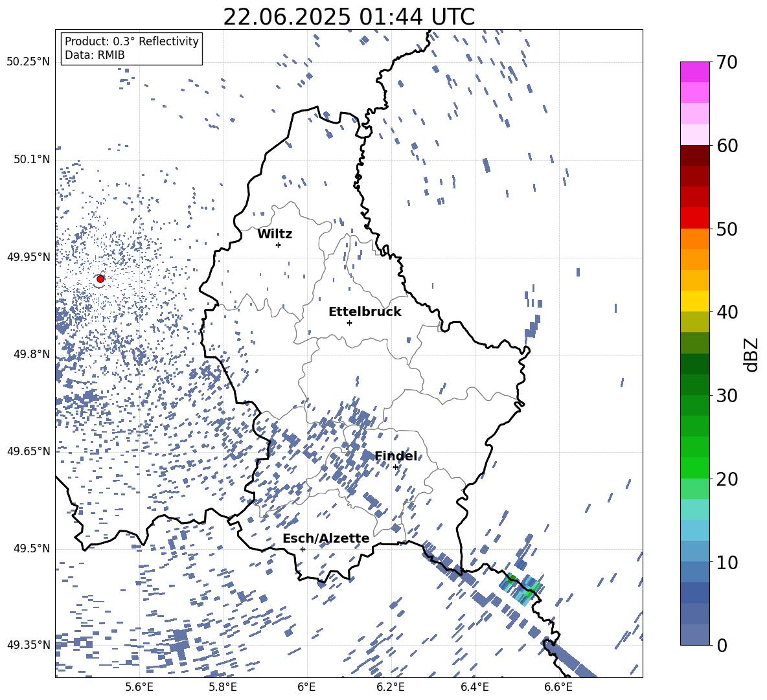
Task: Click the red radar location marker
Action: pyautogui.click(x=100, y=279)
